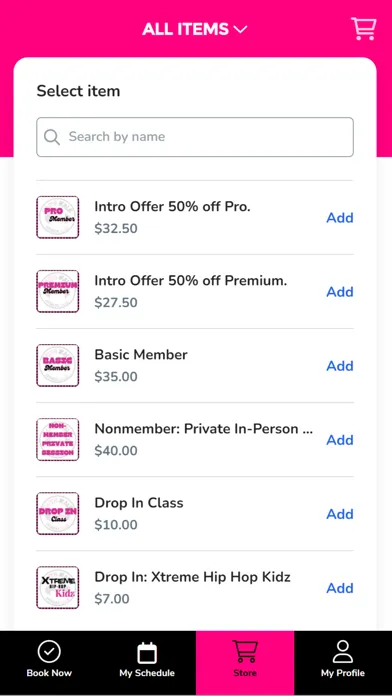Image resolution: width=392 pixels, height=696 pixels.
Task: Tap the Book Now checkmark icon
Action: [49, 652]
